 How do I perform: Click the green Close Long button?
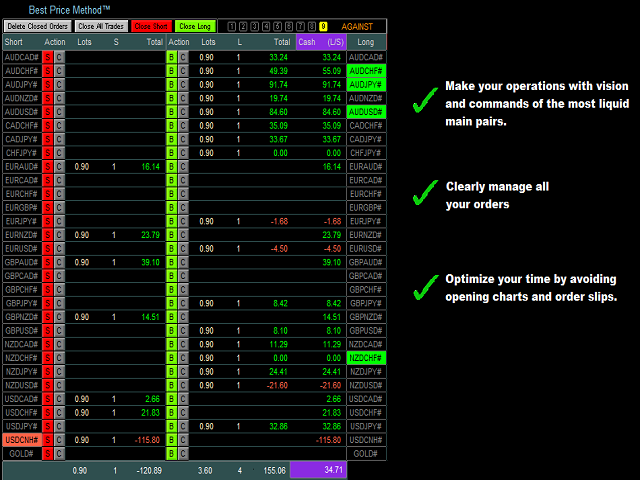pos(195,27)
